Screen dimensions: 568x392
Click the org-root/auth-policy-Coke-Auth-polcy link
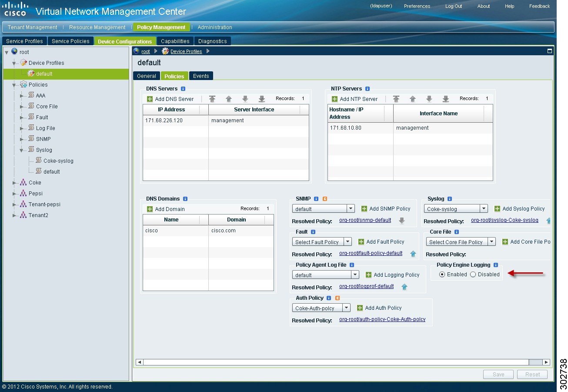click(382, 319)
